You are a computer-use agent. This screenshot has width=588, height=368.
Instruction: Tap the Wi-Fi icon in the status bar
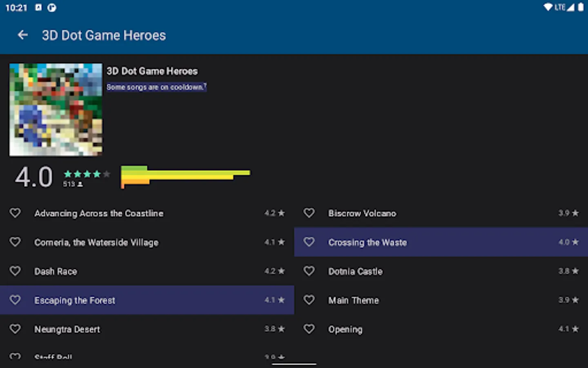(x=548, y=7)
